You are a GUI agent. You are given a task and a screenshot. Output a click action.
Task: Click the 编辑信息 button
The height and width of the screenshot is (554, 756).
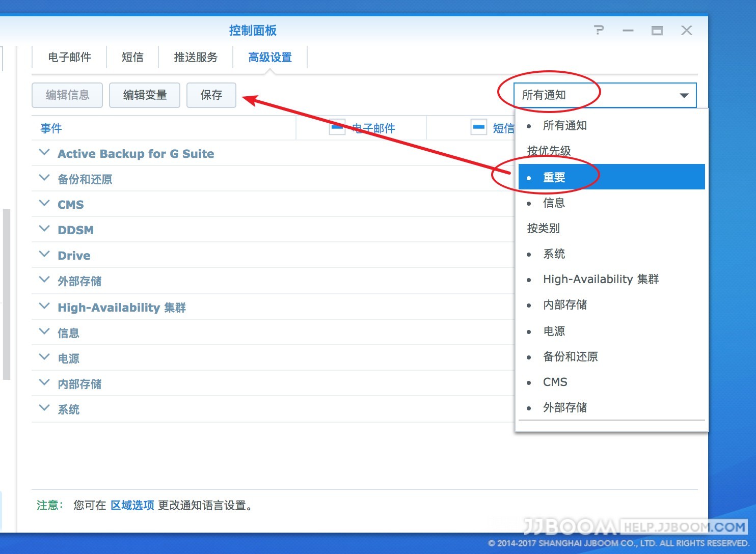coord(67,95)
